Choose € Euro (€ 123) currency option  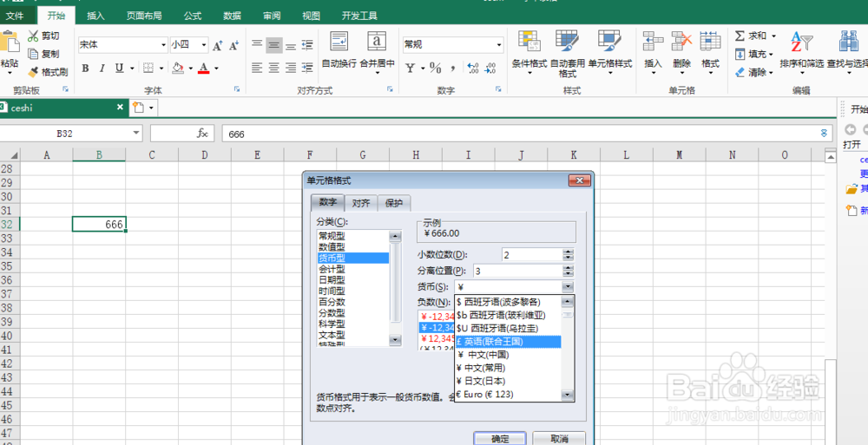coord(508,395)
